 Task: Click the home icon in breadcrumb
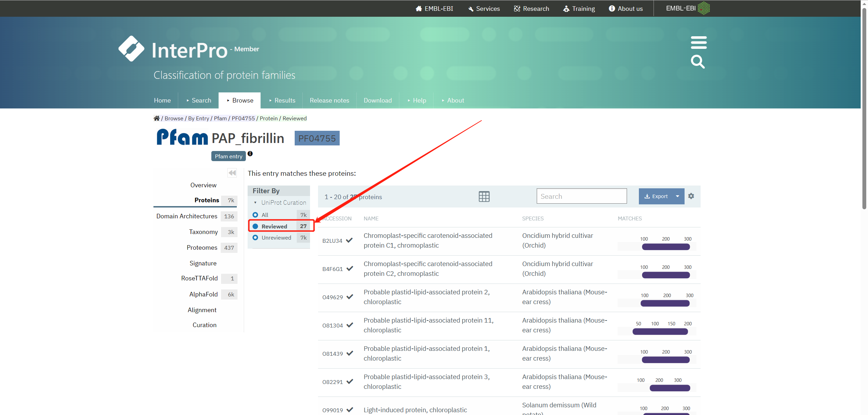coord(157,118)
